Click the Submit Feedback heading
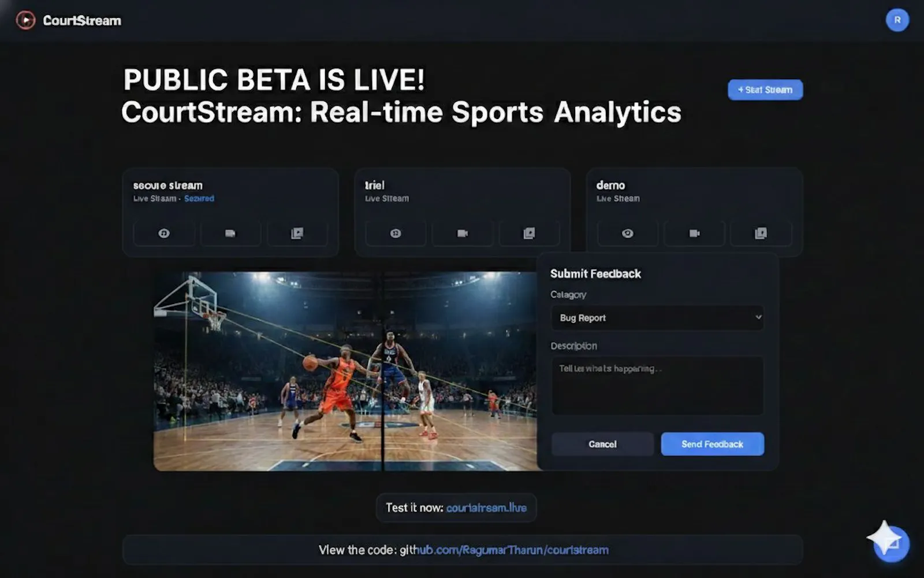The height and width of the screenshot is (578, 924). tap(595, 274)
